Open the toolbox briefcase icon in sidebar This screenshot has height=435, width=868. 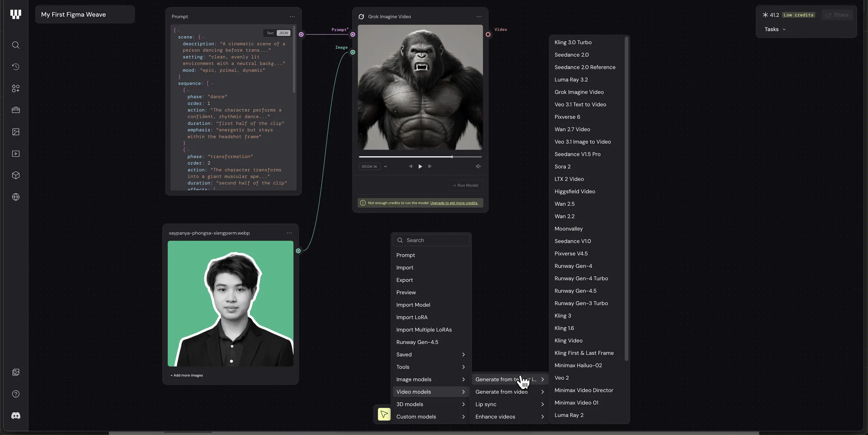[x=16, y=110]
